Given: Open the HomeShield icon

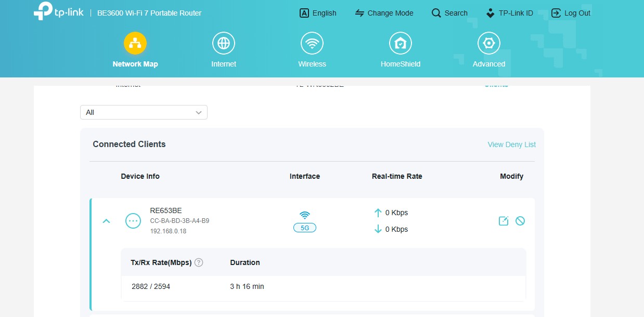Looking at the screenshot, I should pyautogui.click(x=400, y=43).
